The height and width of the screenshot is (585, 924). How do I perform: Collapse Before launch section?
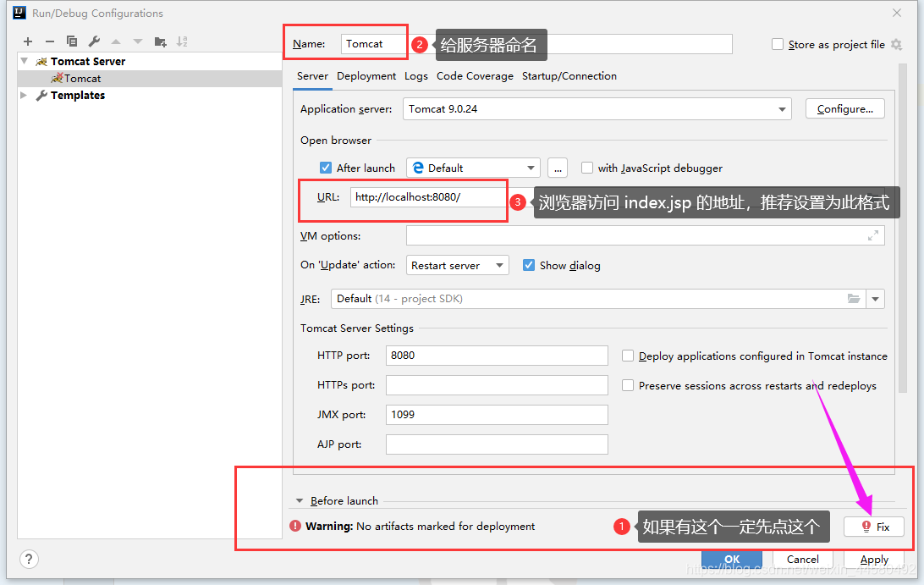coord(300,500)
